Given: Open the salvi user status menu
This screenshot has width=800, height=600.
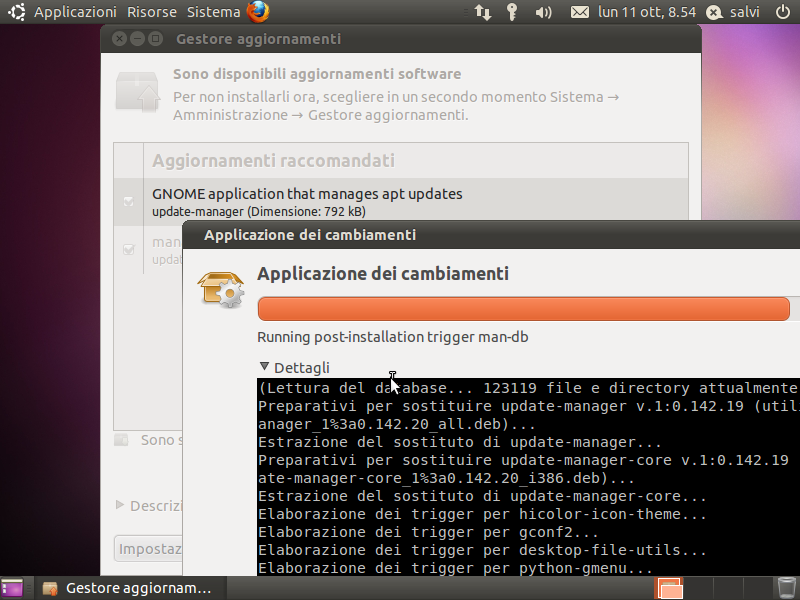Looking at the screenshot, I should tap(733, 12).
